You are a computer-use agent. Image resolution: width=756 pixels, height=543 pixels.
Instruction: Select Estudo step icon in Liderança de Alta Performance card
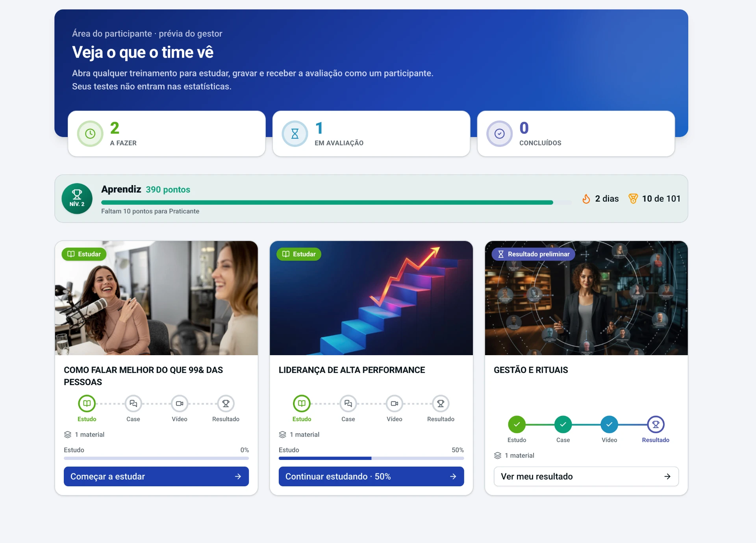[x=302, y=404]
